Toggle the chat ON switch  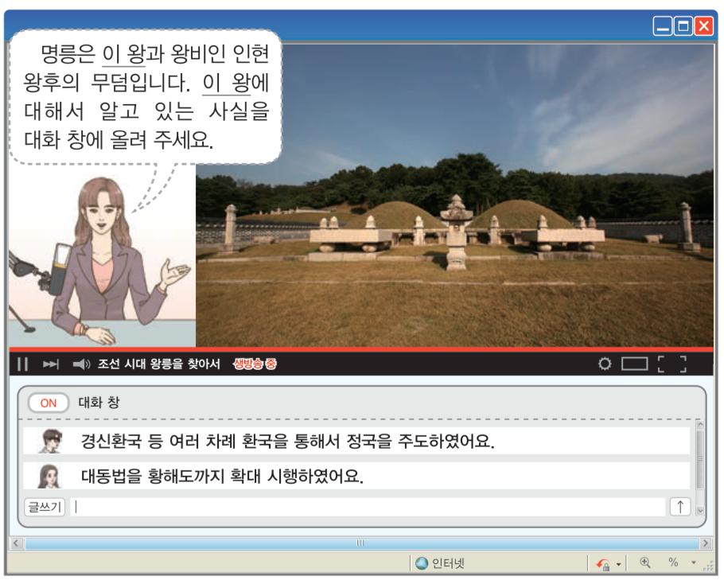47,403
